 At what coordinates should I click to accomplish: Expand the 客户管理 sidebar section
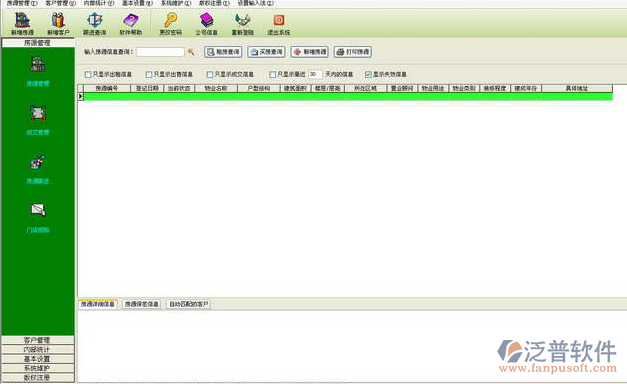click(38, 340)
